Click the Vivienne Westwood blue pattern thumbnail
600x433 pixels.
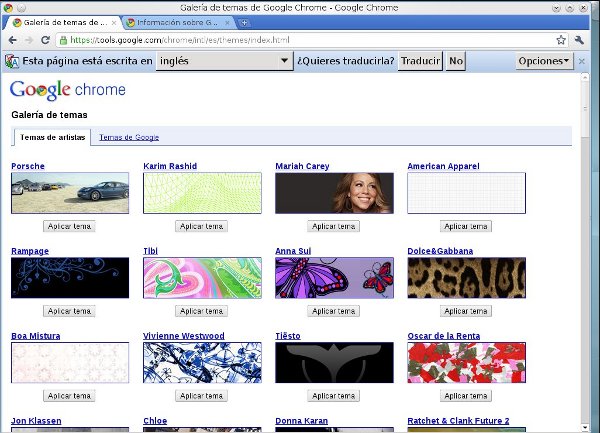click(202, 363)
